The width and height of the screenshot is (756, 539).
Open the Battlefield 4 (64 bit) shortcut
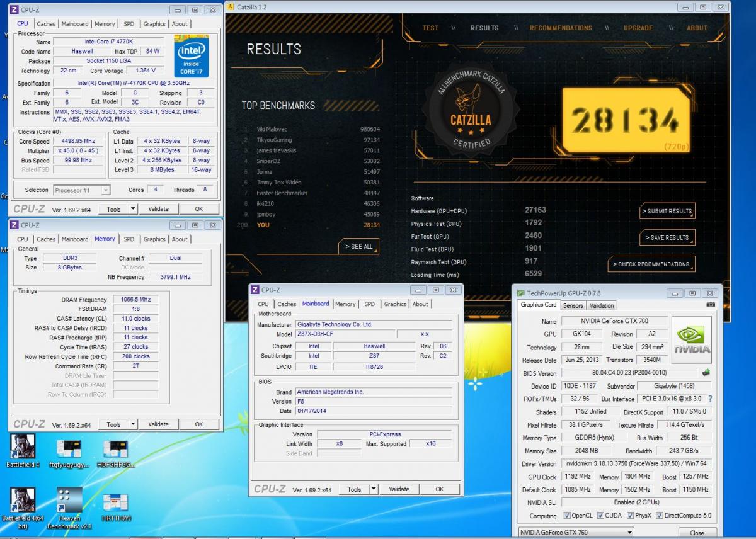23,508
